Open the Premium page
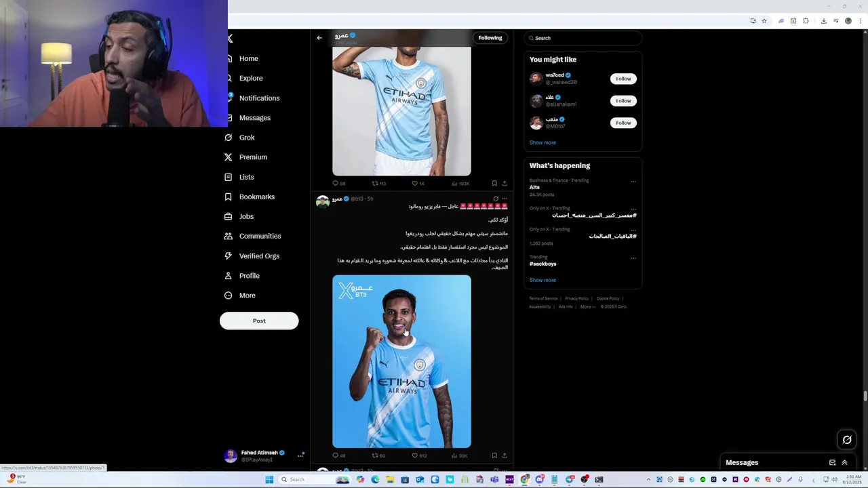The image size is (868, 488). pos(246,157)
